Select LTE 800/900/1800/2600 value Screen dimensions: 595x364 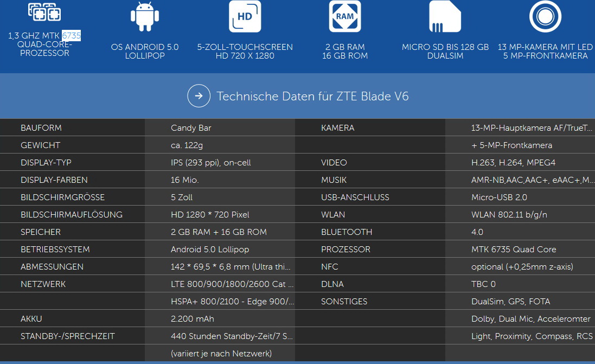232,284
